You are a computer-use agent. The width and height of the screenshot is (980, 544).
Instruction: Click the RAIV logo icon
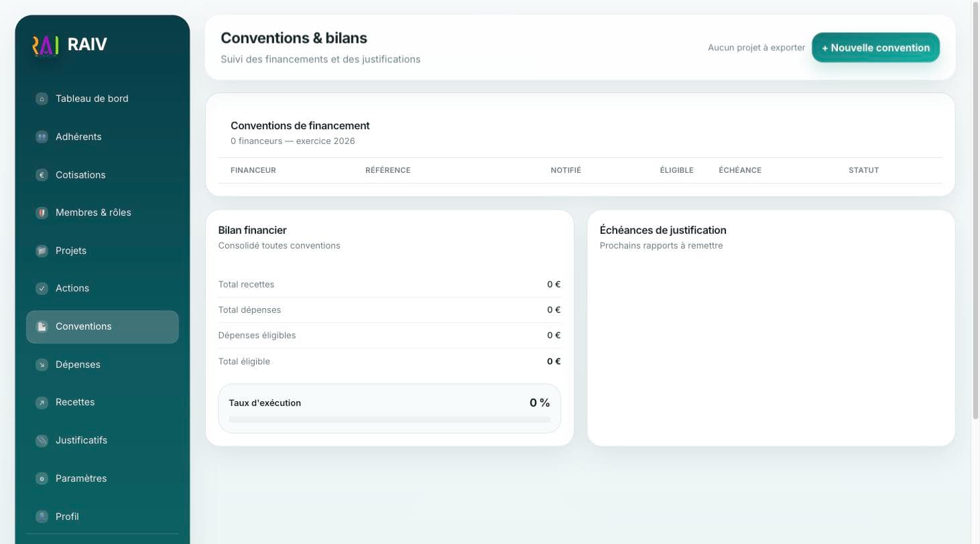click(46, 45)
